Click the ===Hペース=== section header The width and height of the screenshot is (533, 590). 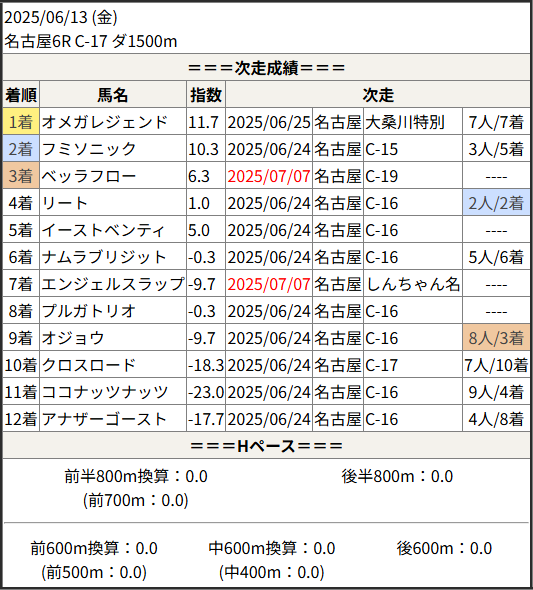266,446
